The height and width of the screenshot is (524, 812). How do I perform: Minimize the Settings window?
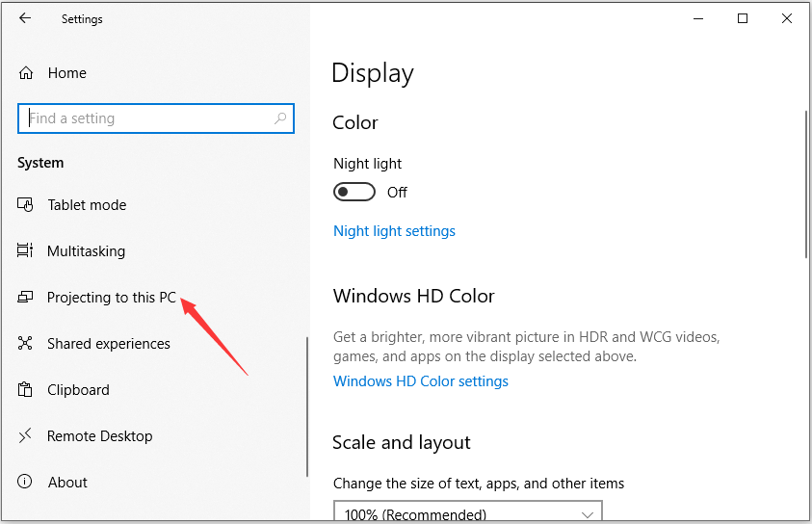698,18
